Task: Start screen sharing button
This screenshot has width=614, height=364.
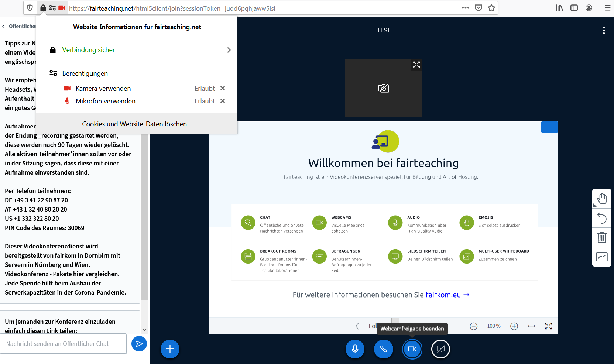Action: click(440, 349)
